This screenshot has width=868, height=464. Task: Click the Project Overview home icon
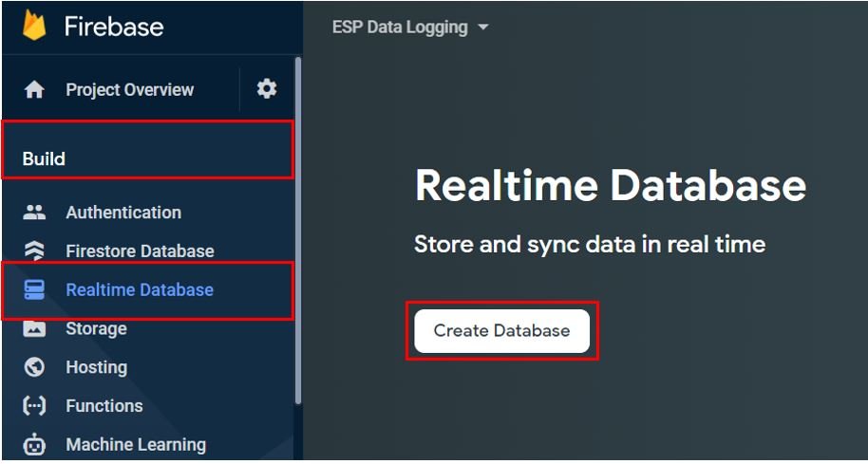coord(34,89)
